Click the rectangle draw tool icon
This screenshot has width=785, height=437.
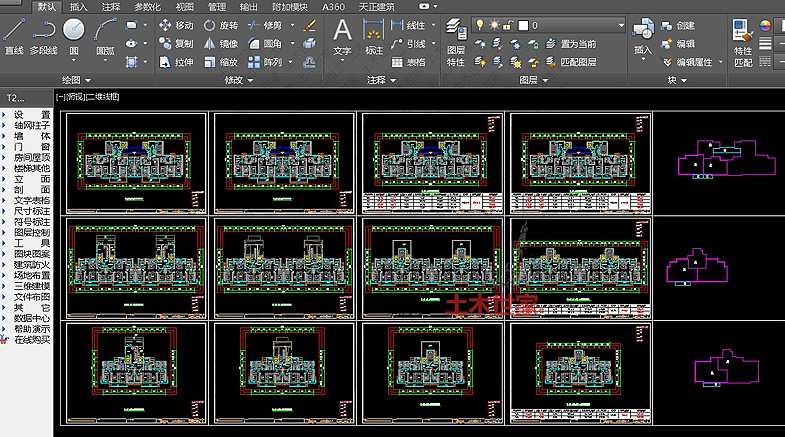pos(132,25)
